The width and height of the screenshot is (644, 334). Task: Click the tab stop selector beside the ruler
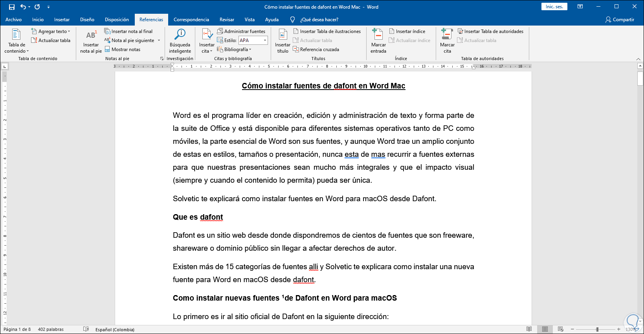coord(5,66)
